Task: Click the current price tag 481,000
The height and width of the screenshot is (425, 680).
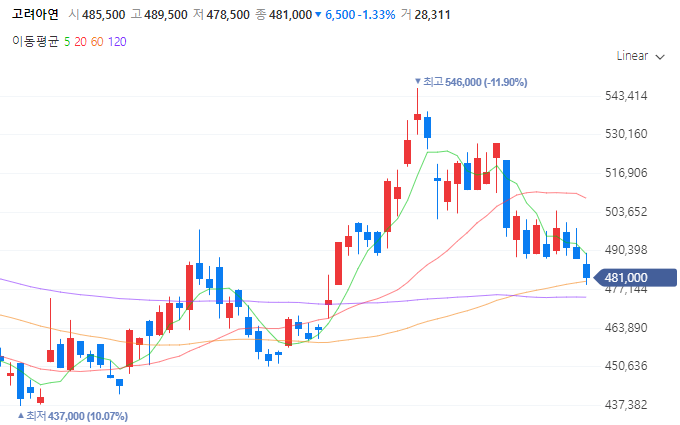Action: pos(634,278)
